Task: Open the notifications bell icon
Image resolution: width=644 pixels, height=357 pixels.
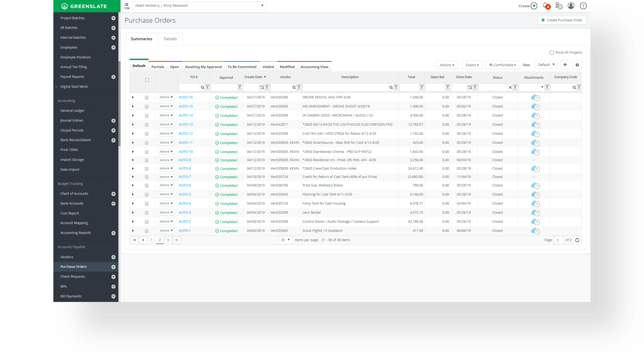Action: (x=546, y=6)
